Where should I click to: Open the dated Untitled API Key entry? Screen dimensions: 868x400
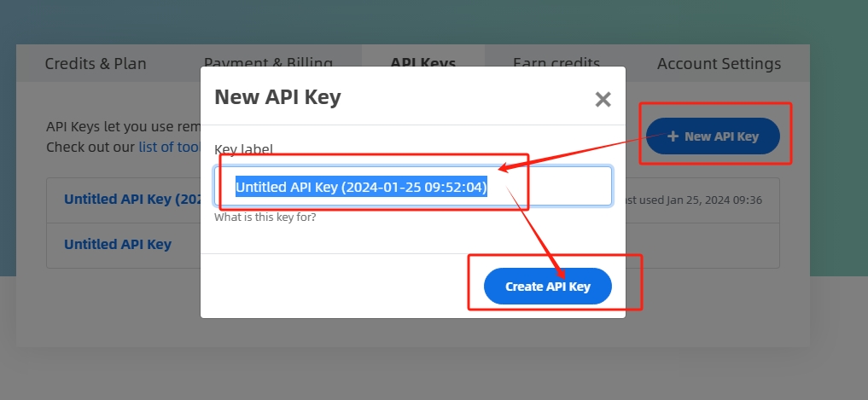(131, 200)
